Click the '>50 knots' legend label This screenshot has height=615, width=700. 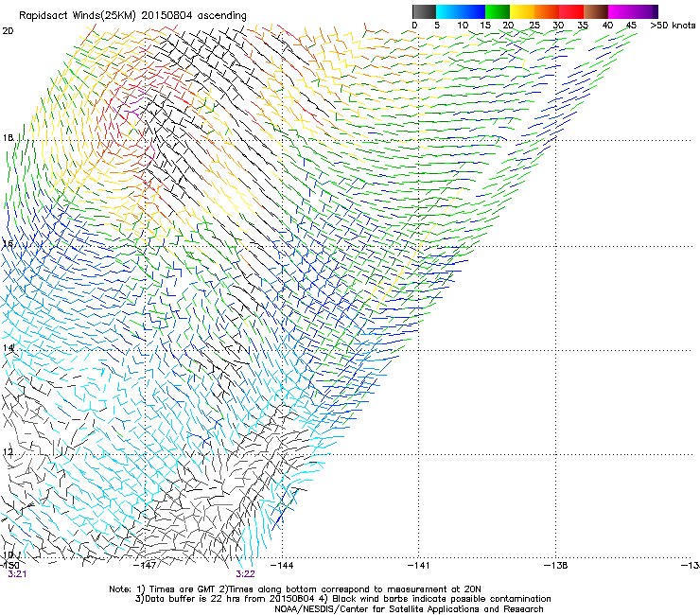coord(673,26)
